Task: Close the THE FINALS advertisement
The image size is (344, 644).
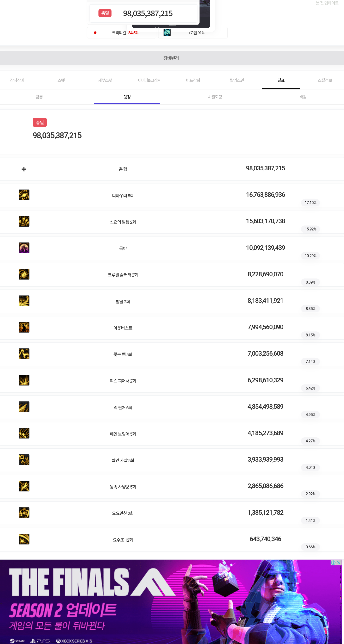Action: coord(339,563)
